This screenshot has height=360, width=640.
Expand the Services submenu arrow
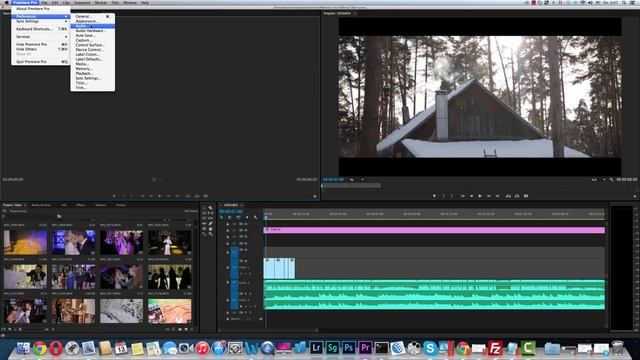(66, 37)
